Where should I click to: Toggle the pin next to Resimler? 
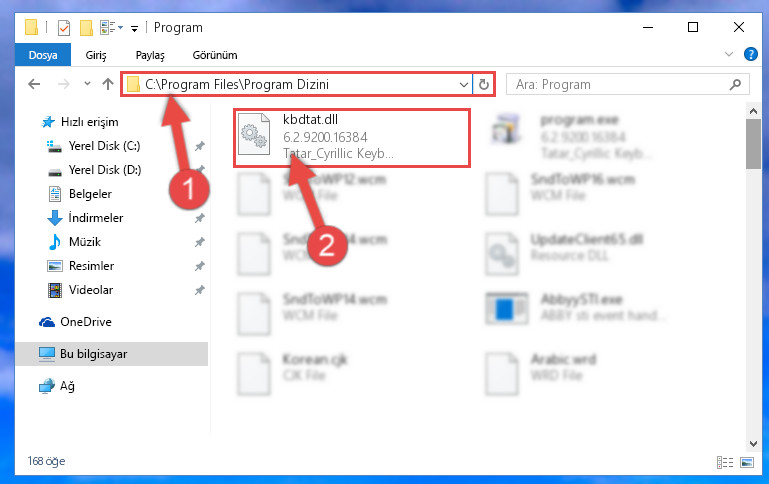200,266
